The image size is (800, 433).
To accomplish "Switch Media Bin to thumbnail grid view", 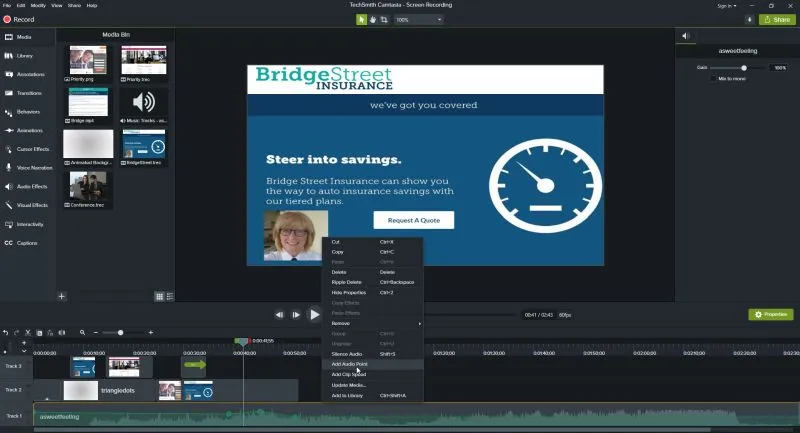I will (x=159, y=296).
